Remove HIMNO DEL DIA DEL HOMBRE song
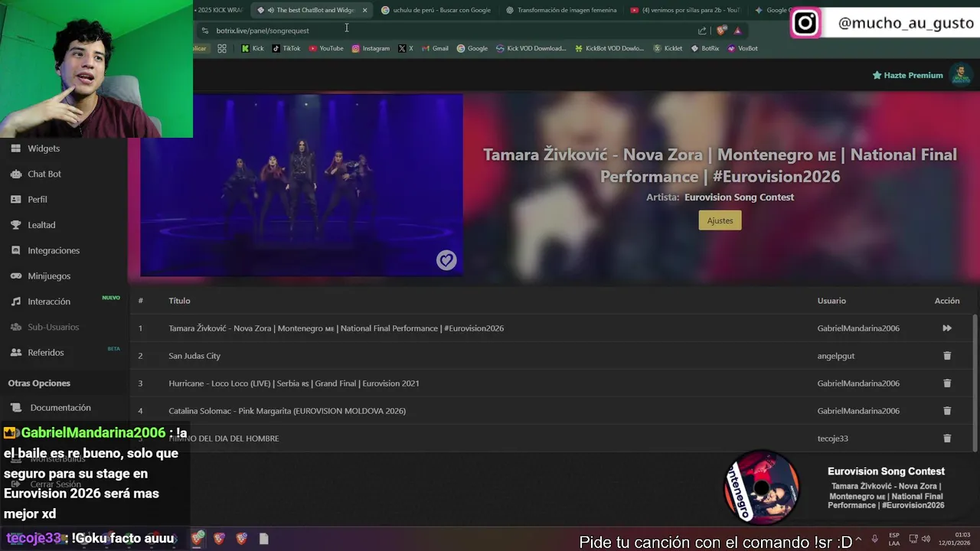Screen dimensions: 980x551 tap(947, 439)
